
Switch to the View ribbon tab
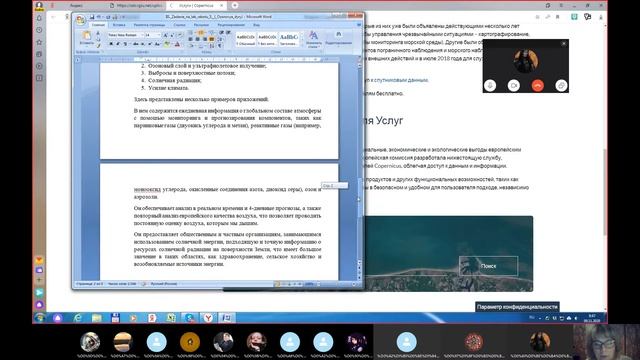pos(256,25)
